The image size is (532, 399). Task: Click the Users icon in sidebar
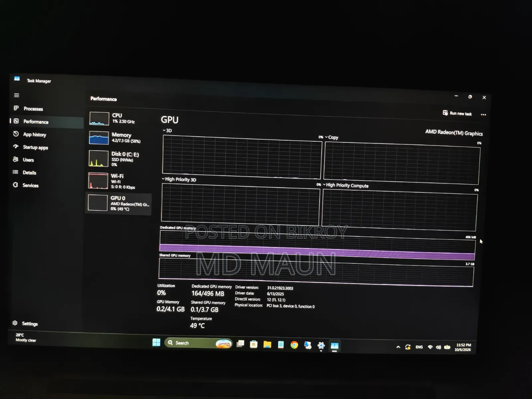click(16, 159)
